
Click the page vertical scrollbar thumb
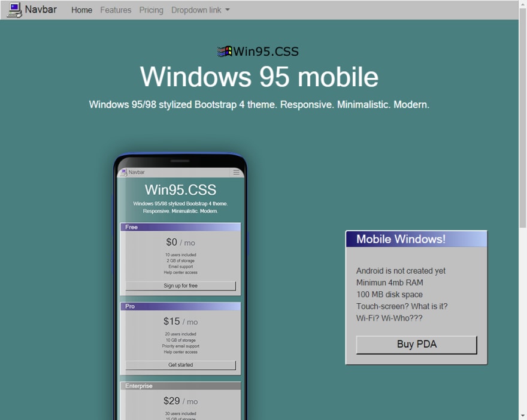pyautogui.click(x=523, y=117)
